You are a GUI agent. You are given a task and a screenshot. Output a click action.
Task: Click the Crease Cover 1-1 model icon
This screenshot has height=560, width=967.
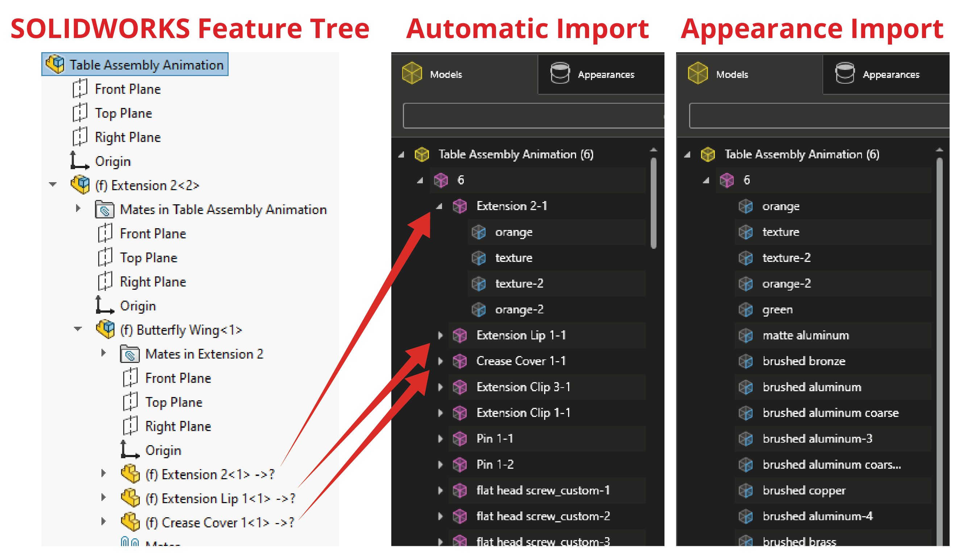(460, 361)
